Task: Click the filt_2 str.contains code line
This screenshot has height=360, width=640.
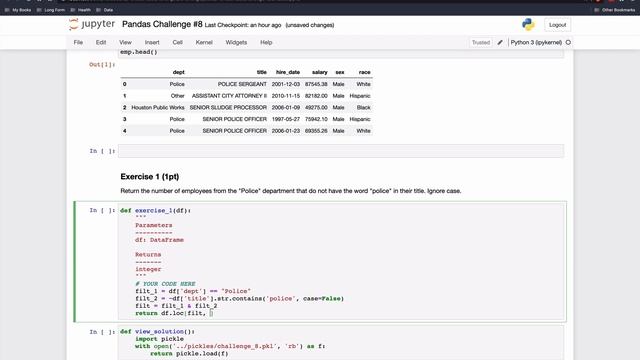Action: click(x=239, y=298)
